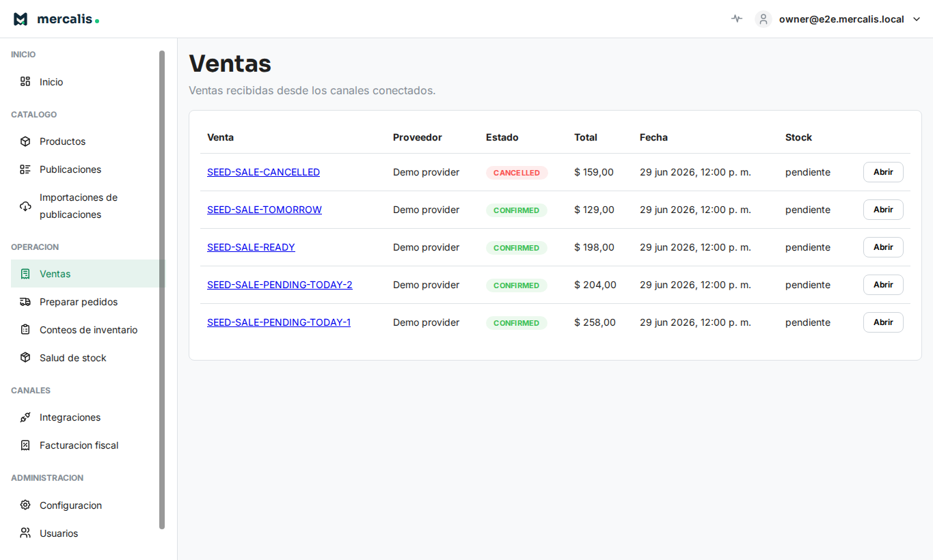Click the Inicio dashboard icon
The image size is (933, 560).
[25, 82]
